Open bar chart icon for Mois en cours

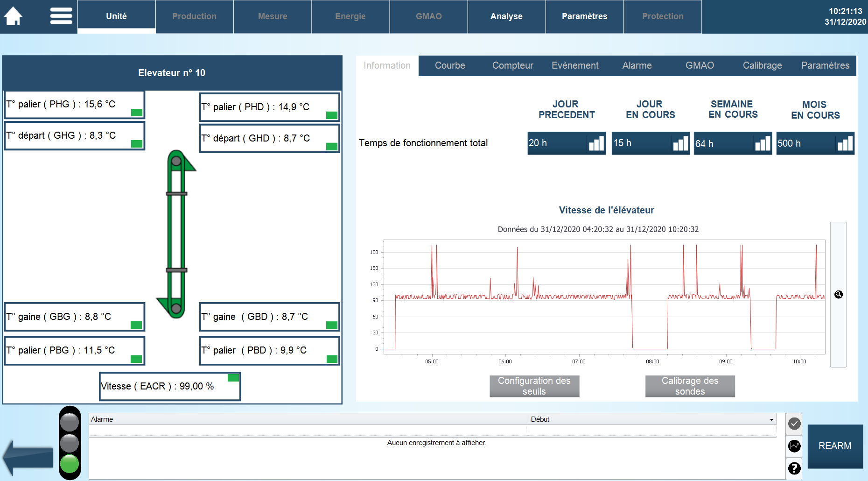845,143
